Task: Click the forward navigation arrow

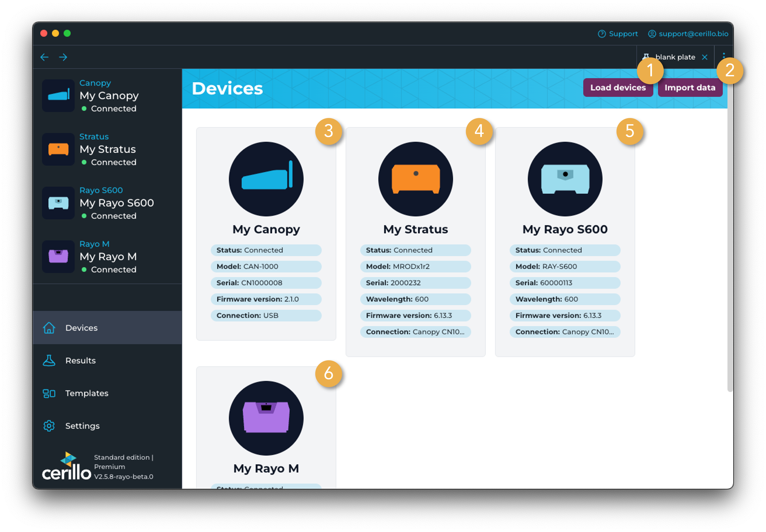Action: [x=63, y=57]
